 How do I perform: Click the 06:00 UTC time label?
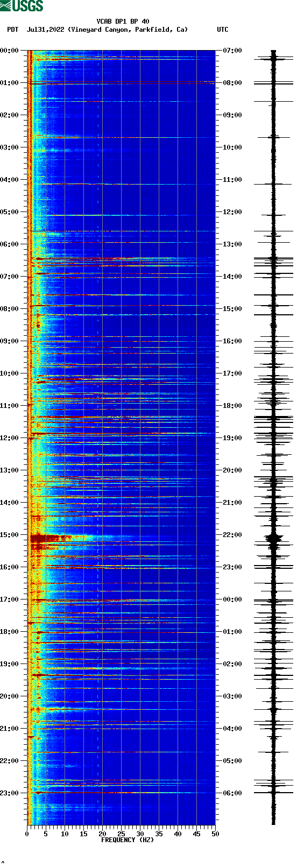(x=232, y=793)
